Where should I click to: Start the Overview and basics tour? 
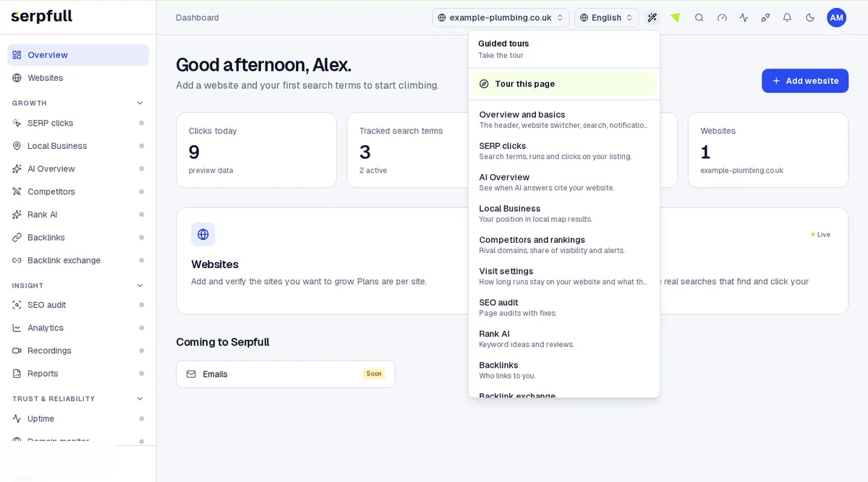click(564, 120)
